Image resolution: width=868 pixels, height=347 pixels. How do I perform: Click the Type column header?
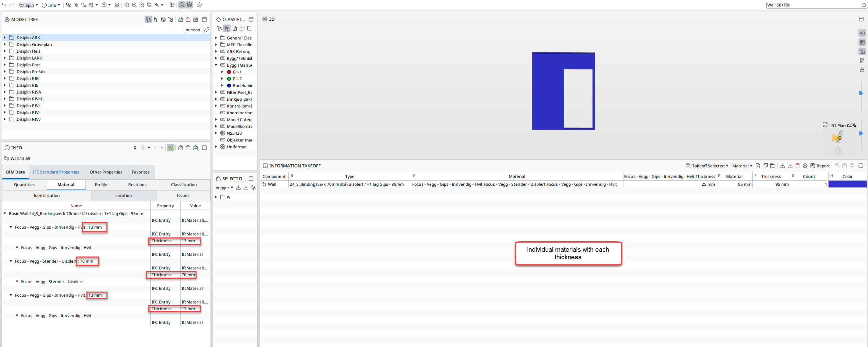click(350, 176)
